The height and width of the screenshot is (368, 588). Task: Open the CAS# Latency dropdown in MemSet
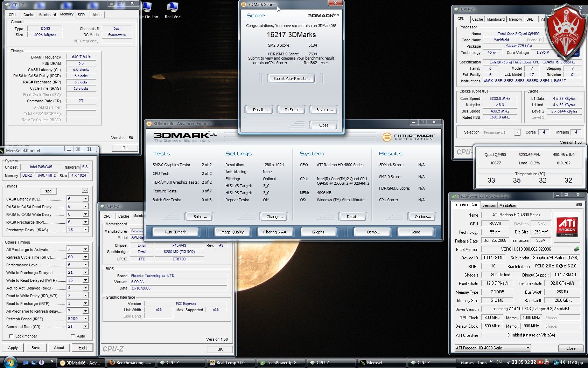[85, 199]
